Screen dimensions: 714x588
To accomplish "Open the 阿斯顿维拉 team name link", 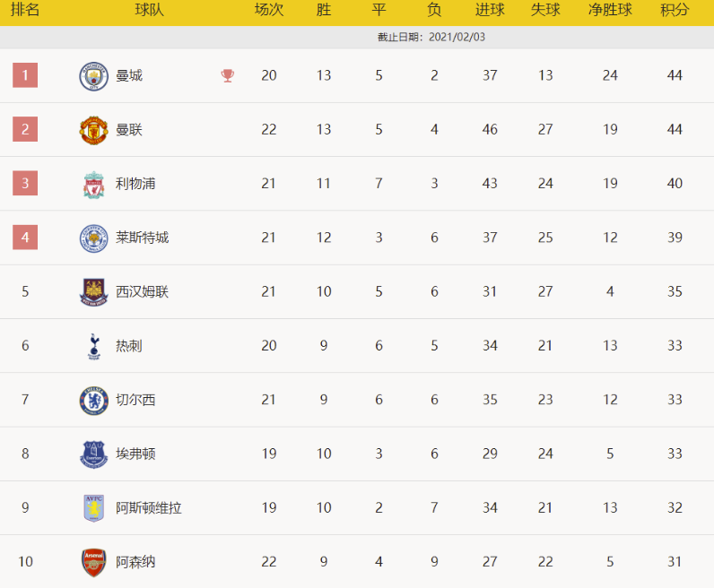I will click(x=149, y=508).
